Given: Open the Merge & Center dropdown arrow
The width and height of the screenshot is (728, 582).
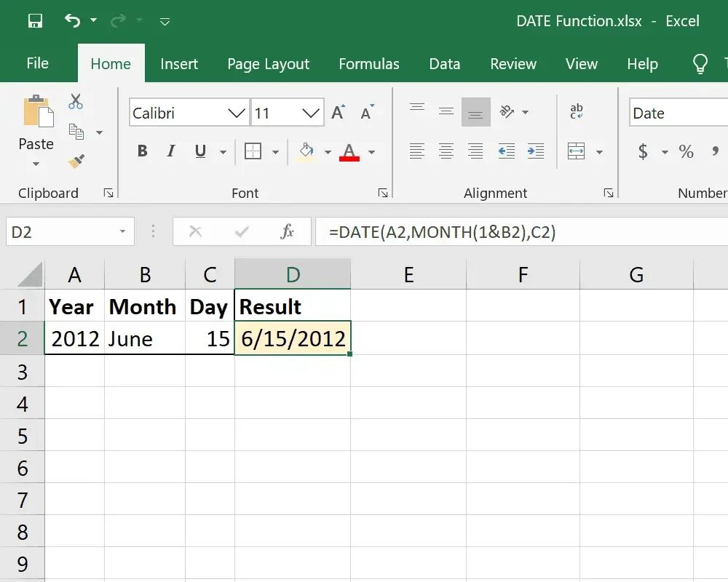Looking at the screenshot, I should [599, 152].
